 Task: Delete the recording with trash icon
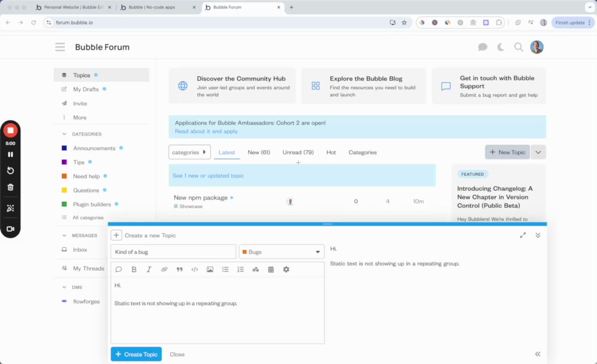coord(10,187)
